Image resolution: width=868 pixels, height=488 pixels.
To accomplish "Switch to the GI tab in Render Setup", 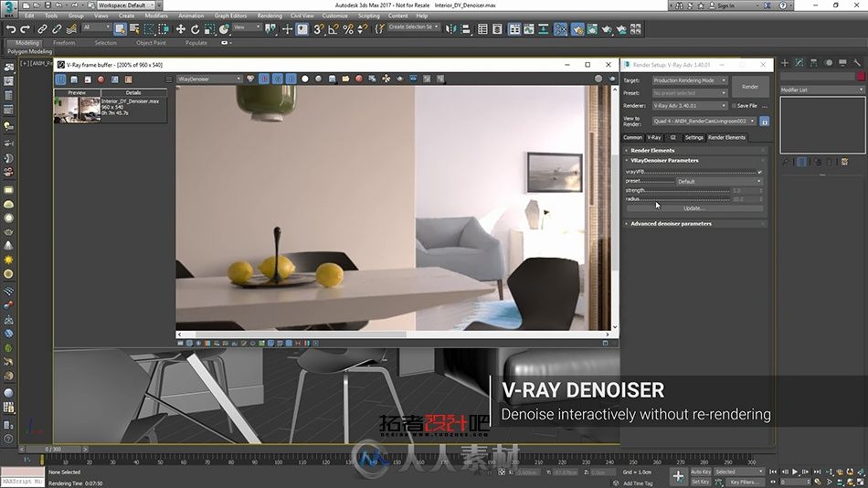I will [x=673, y=137].
